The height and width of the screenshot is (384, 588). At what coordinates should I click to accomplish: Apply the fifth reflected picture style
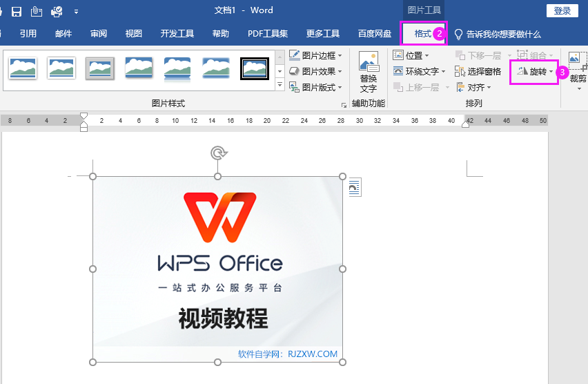click(x=177, y=69)
